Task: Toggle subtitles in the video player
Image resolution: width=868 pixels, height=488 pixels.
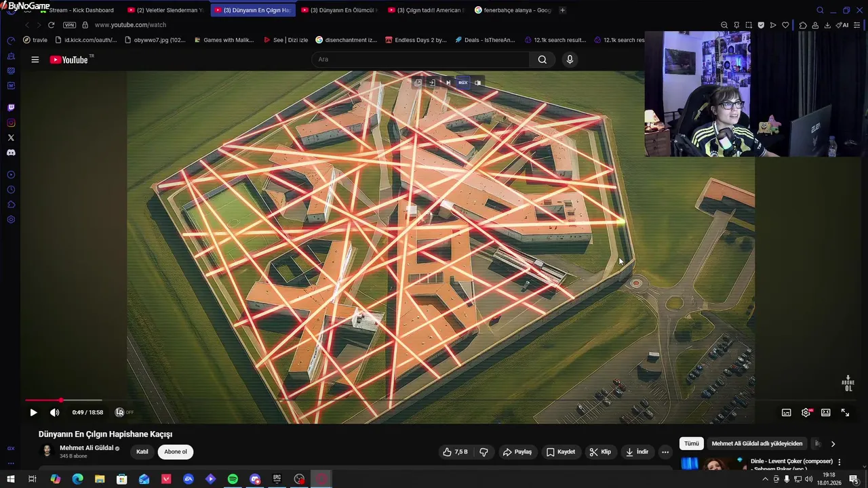Action: tap(787, 412)
